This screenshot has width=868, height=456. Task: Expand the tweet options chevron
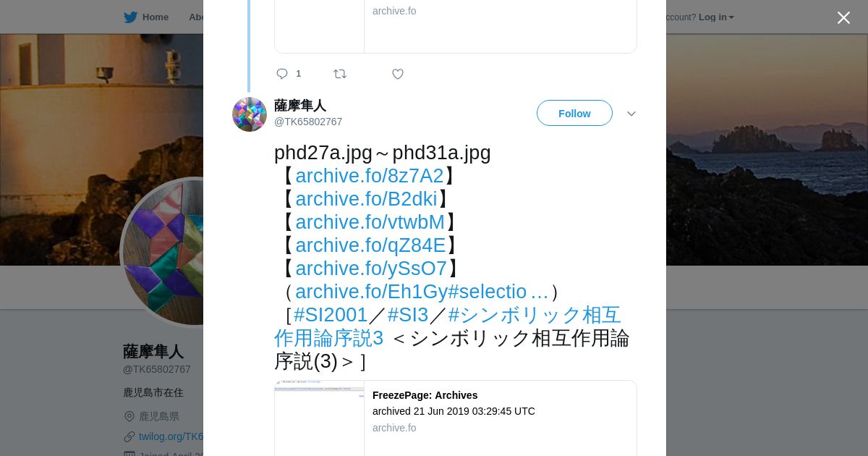click(x=631, y=114)
